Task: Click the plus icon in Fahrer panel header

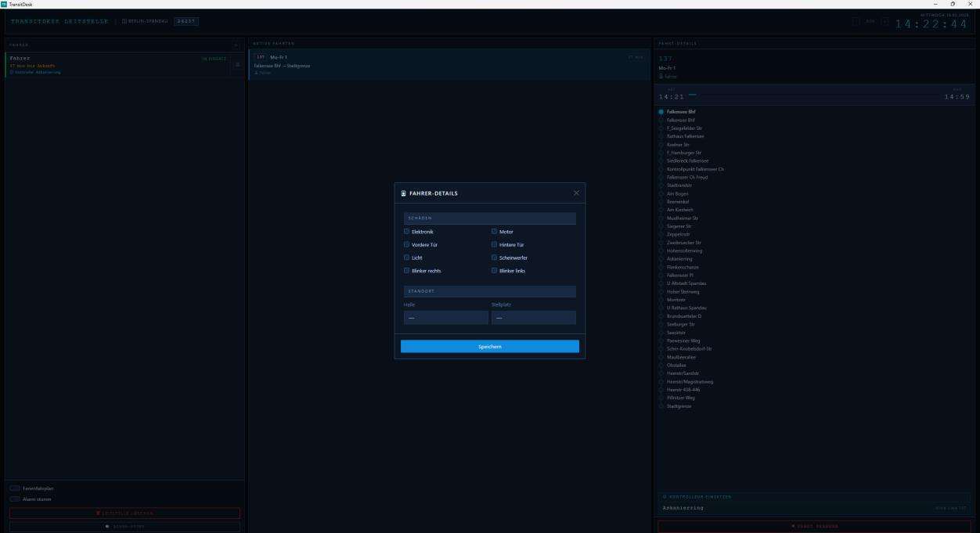Action: pos(237,45)
